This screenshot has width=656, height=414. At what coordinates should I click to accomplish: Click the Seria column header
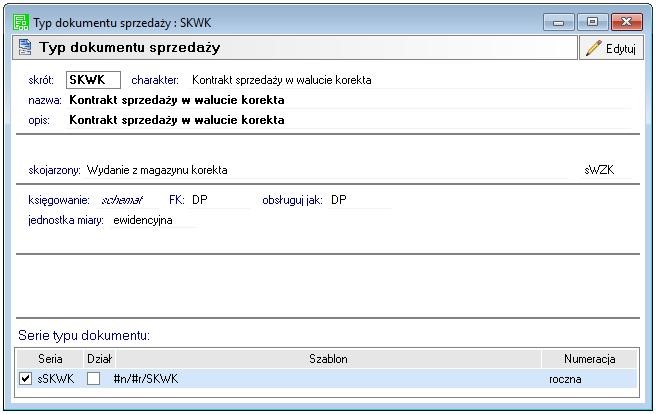click(50, 358)
